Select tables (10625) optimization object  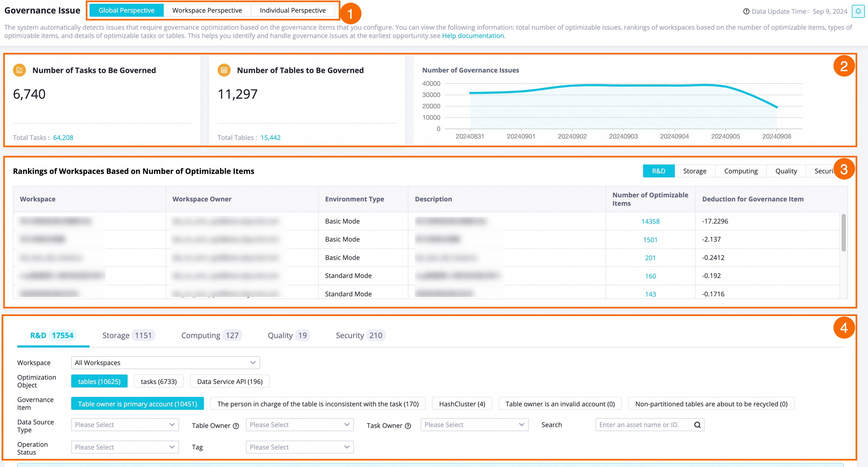coord(99,382)
